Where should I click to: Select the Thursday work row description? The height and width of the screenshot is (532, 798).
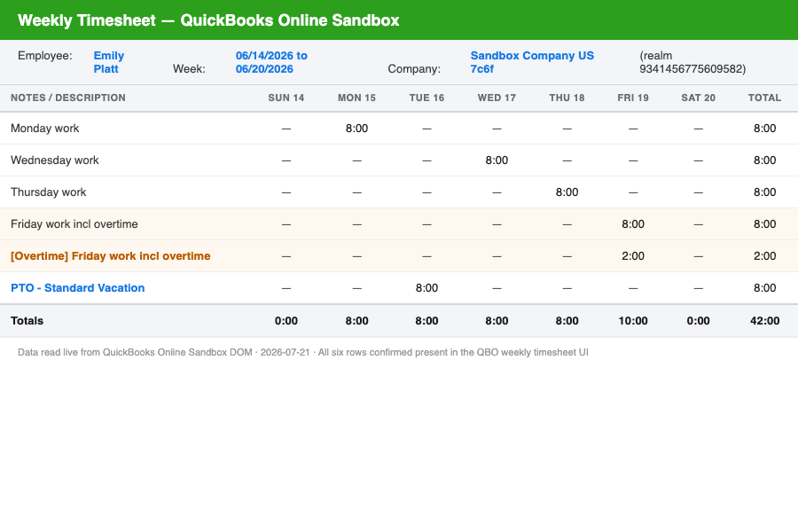pyautogui.click(x=49, y=192)
